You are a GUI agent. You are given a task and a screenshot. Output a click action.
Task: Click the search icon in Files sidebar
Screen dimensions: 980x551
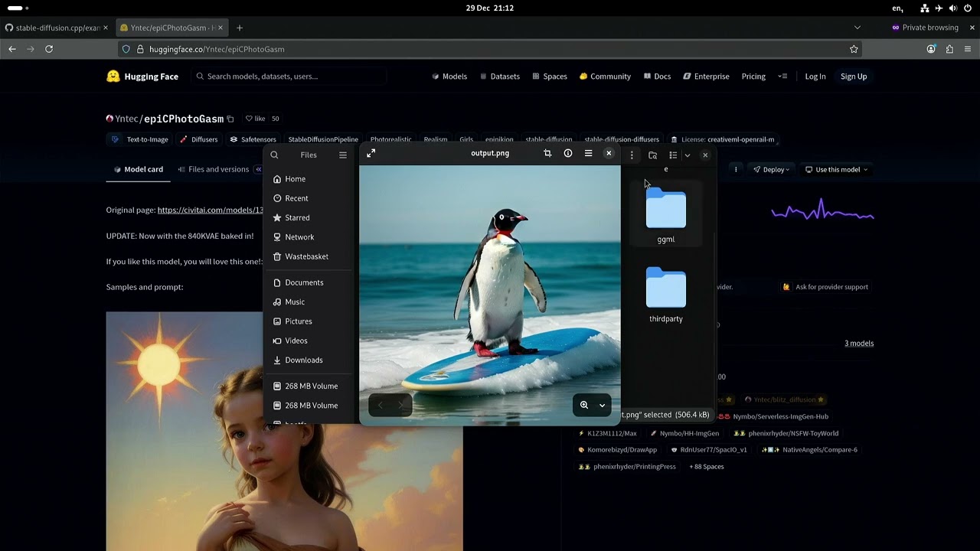[274, 155]
